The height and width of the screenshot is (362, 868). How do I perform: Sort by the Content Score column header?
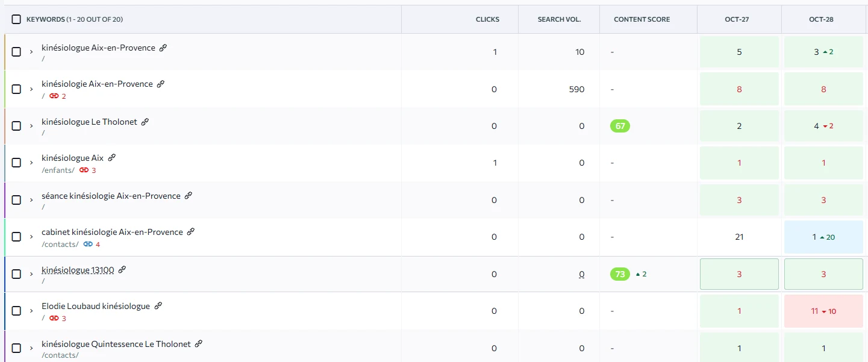[x=642, y=19]
